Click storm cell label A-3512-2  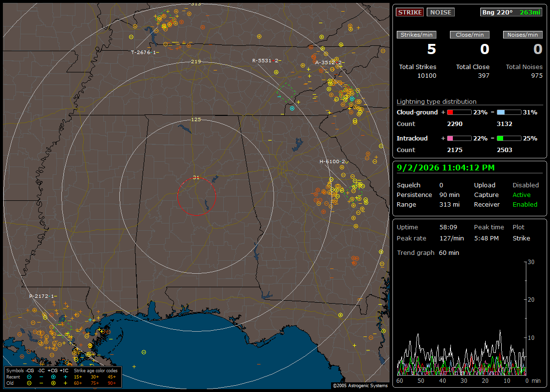[x=329, y=63]
